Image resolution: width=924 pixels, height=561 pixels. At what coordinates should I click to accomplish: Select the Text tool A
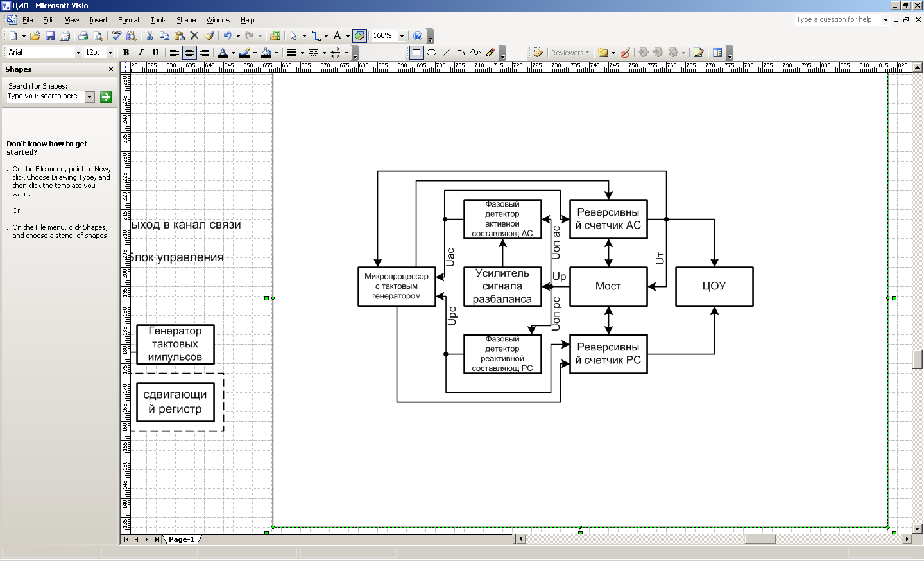coord(337,36)
